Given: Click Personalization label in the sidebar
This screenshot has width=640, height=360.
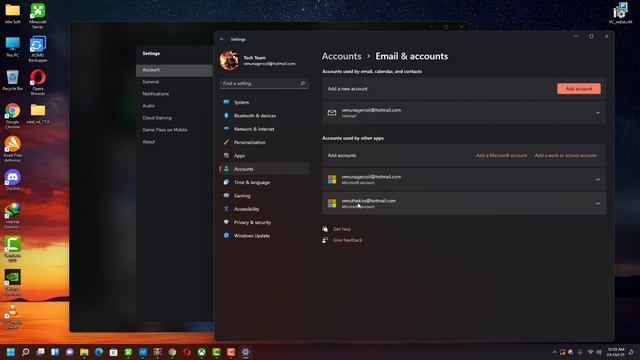Looking at the screenshot, I should point(249,142).
